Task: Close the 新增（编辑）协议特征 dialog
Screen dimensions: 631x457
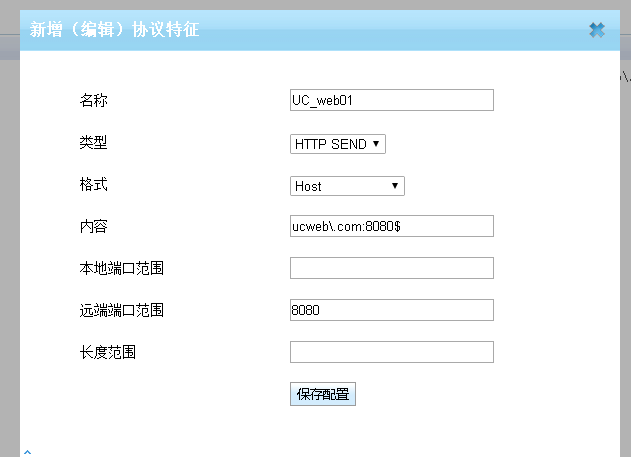Action: tap(597, 30)
